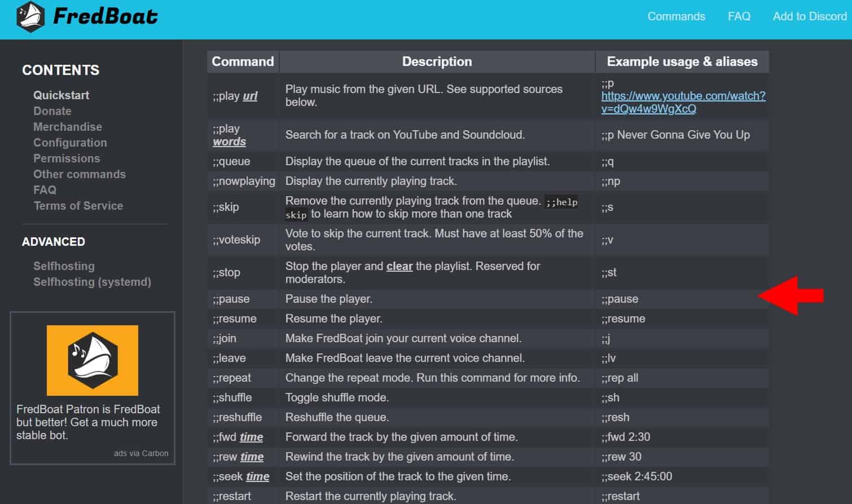Click the ads via Carbon label
Screen dimensions: 852x504
pyautogui.click(x=141, y=453)
